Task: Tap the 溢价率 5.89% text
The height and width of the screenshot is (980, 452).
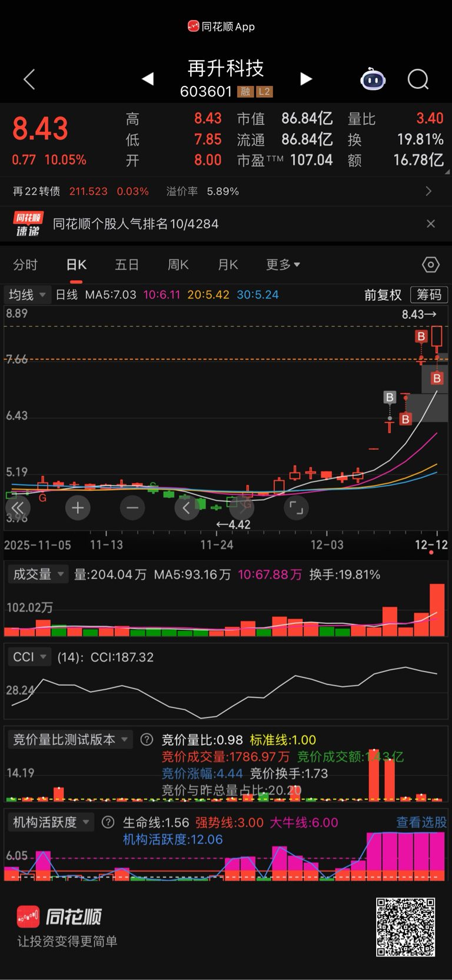Action: (202, 191)
